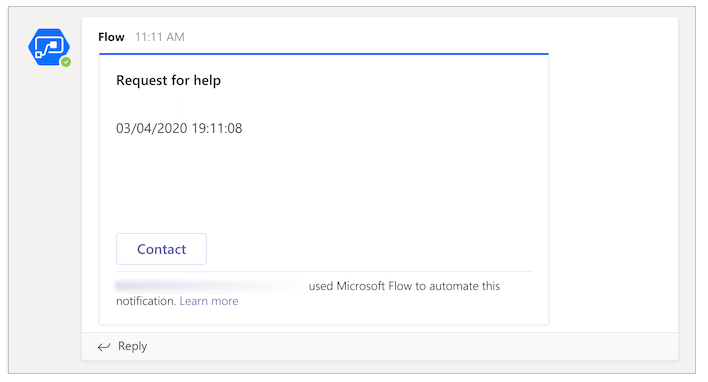Click the reply arrow icon
This screenshot has height=382, width=708.
coord(104,347)
